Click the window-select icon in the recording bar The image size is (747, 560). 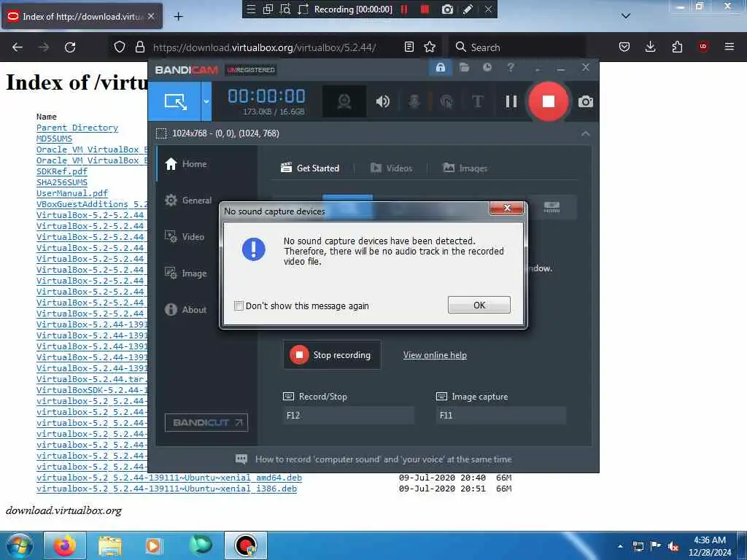[268, 9]
